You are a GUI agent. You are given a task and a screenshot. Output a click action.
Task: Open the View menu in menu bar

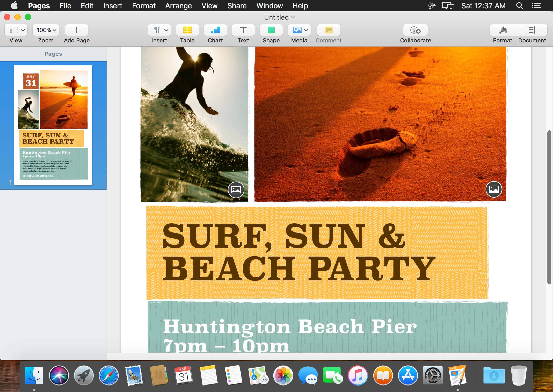point(209,6)
